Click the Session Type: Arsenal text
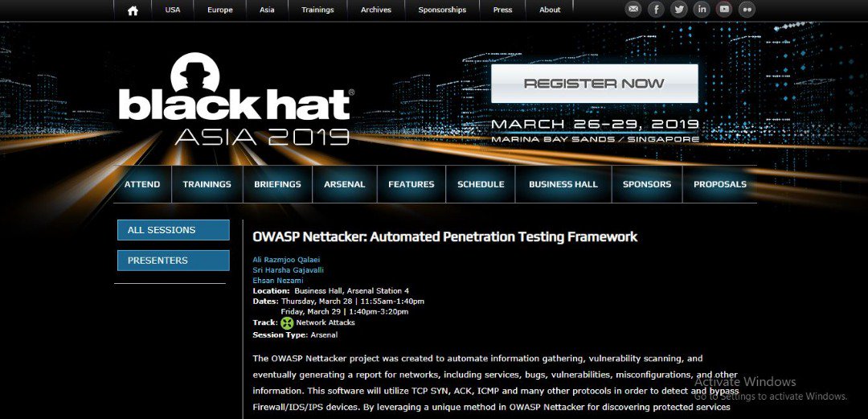 [295, 335]
